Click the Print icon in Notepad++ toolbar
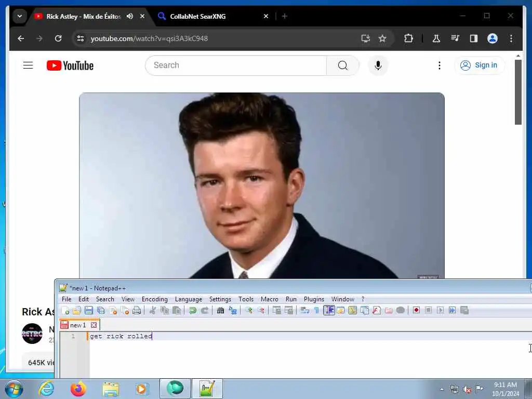Viewport: 532px width, 399px height. pos(137,310)
